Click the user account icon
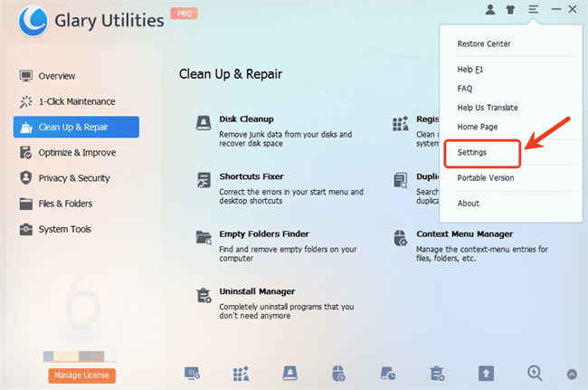588x390 pixels. click(x=490, y=10)
